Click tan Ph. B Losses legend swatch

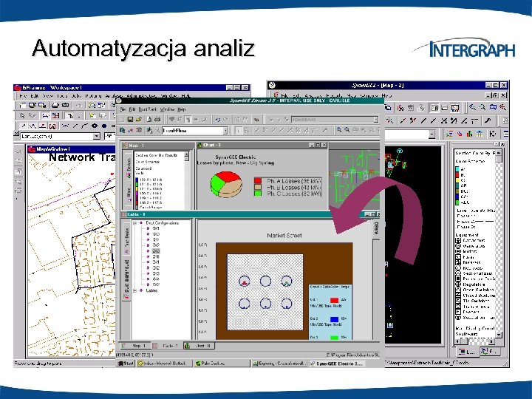coord(258,187)
